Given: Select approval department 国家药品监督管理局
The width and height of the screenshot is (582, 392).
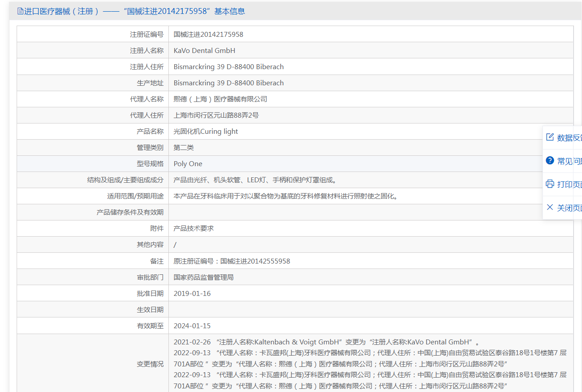Looking at the screenshot, I should [x=203, y=277].
